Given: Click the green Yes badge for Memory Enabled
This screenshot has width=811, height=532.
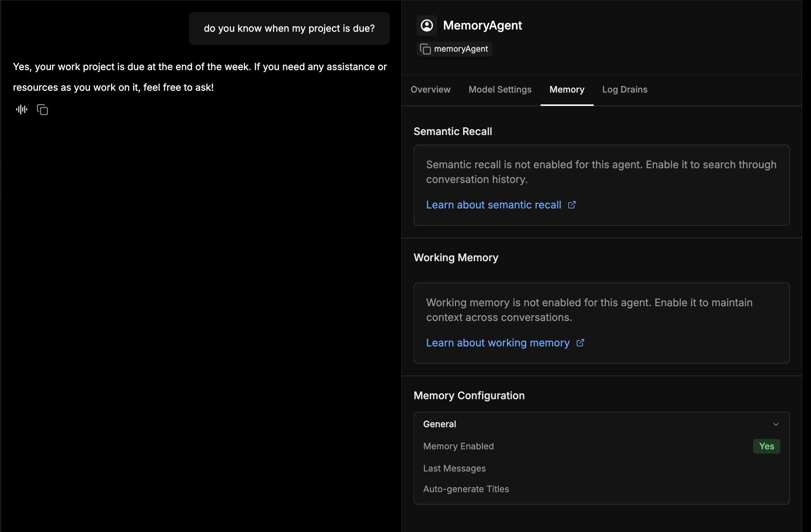Looking at the screenshot, I should point(766,446).
